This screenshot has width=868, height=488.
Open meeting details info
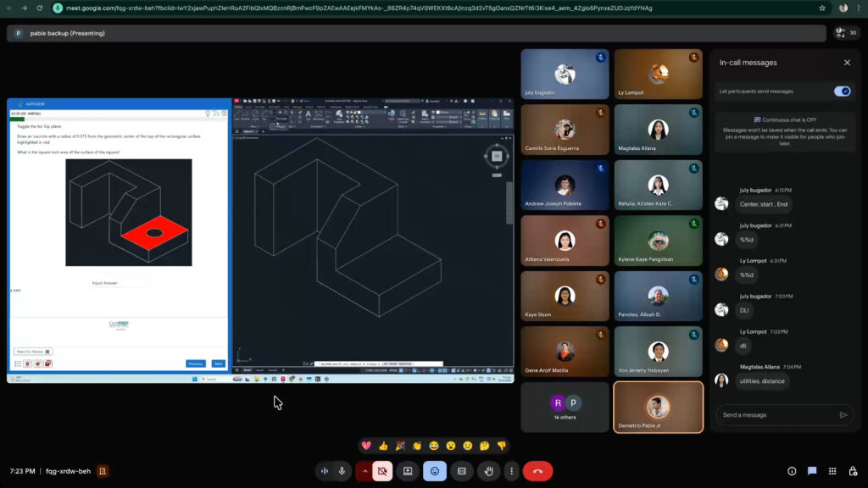pos(792,471)
